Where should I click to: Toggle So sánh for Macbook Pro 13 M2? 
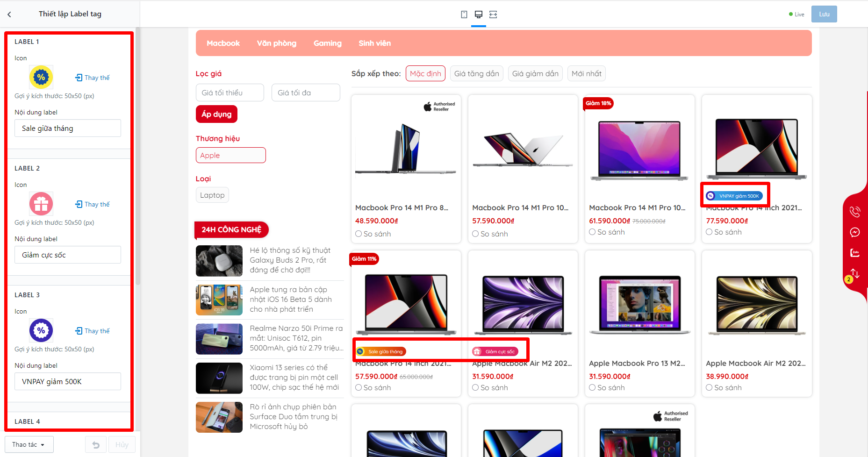pyautogui.click(x=592, y=387)
